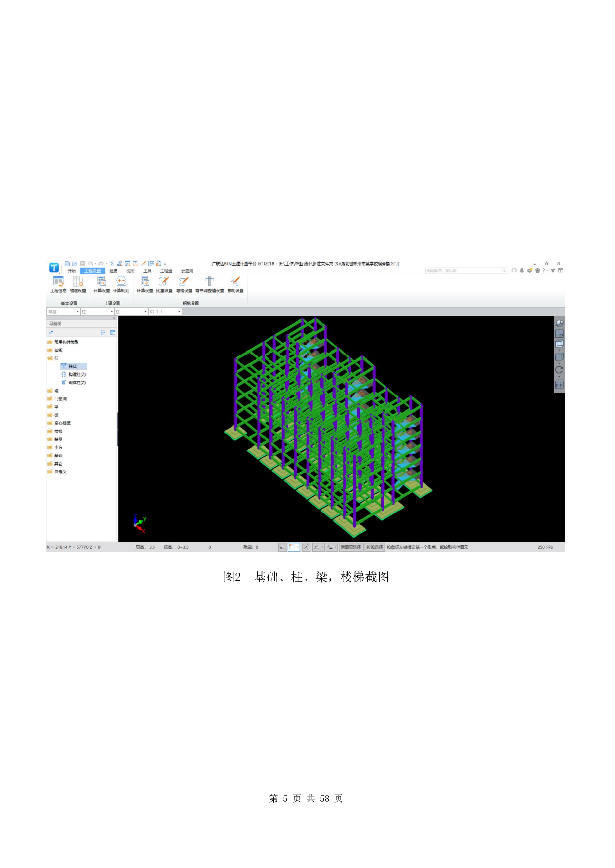Open 弯曲调整值设置 icon

[210, 284]
